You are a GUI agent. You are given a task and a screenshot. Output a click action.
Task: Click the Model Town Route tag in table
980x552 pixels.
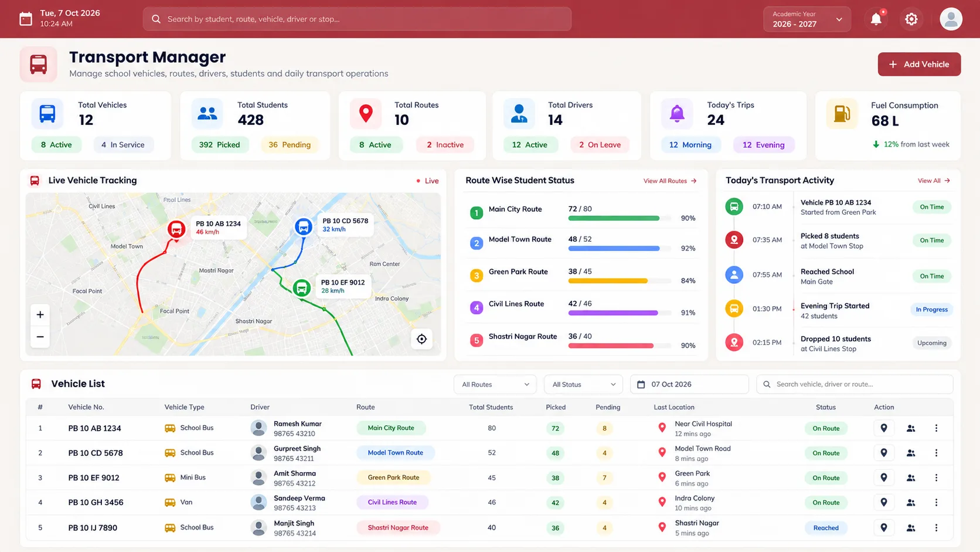[x=396, y=453]
